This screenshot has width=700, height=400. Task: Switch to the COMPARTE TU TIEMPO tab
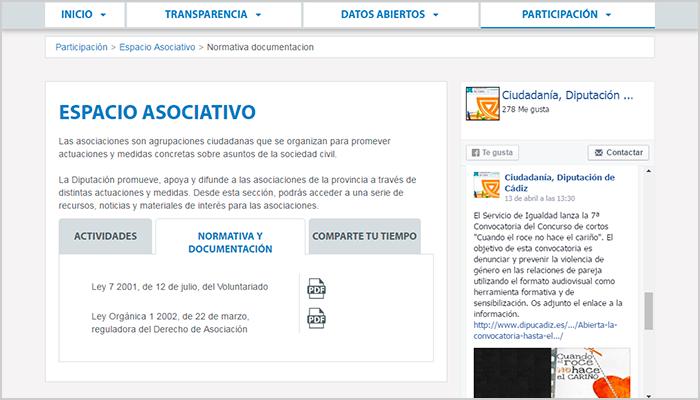point(364,236)
